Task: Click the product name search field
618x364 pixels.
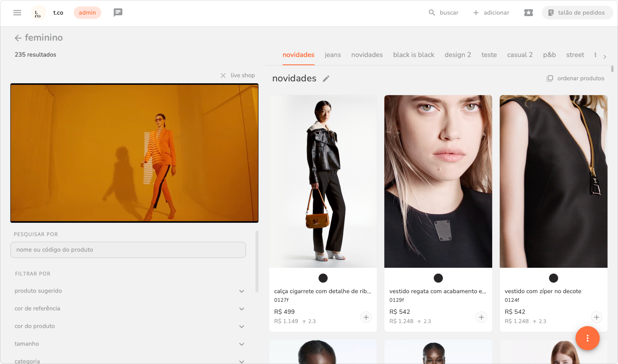Action: 128,250
